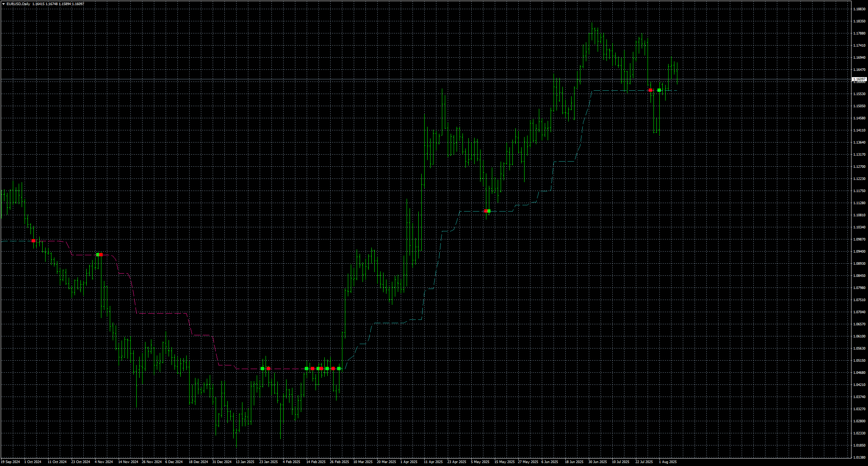Select the green signal marker in May 2025
The width and height of the screenshot is (868, 466).
[x=489, y=211]
